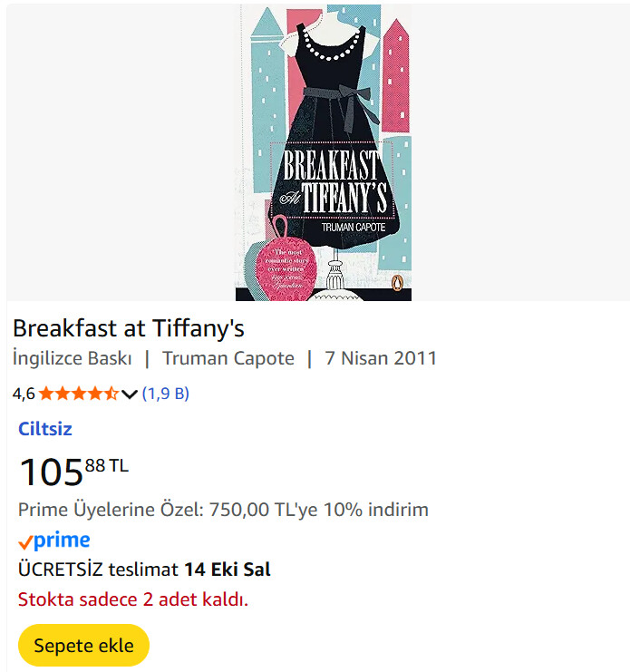Click the 14 Eki Sal delivery date
This screenshot has height=672, width=630.
point(228,570)
